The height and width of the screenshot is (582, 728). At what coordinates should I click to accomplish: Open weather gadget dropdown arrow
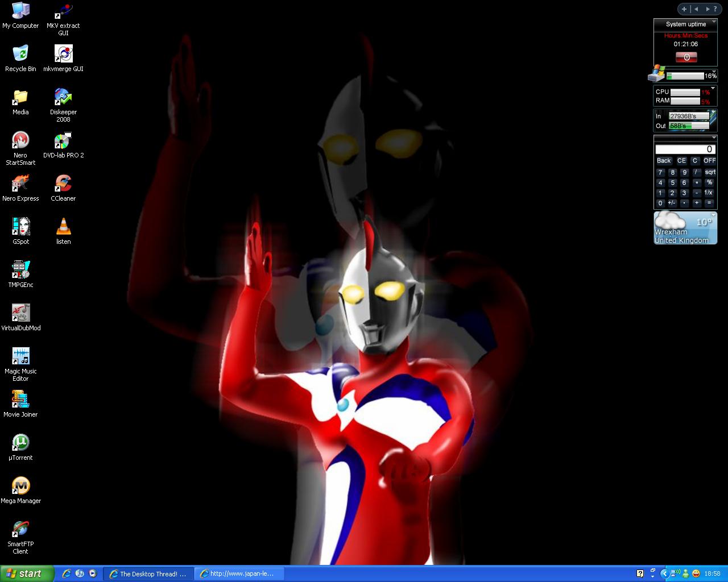(x=713, y=214)
